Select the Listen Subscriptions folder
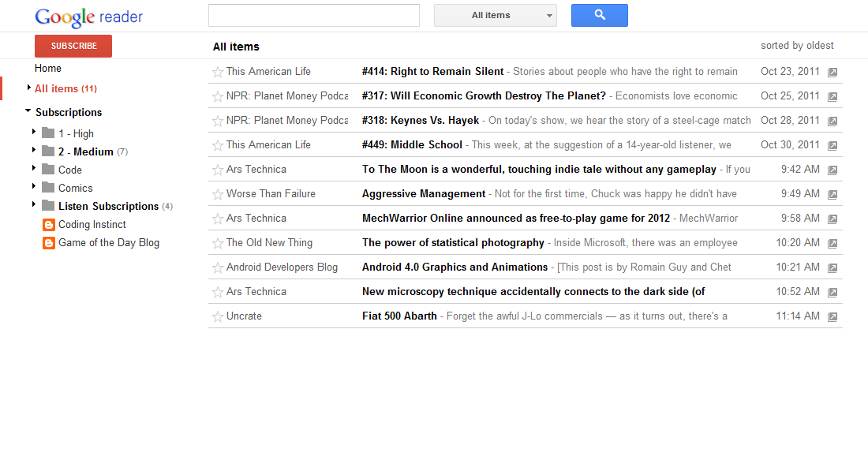This screenshot has height=460, width=868. click(107, 207)
